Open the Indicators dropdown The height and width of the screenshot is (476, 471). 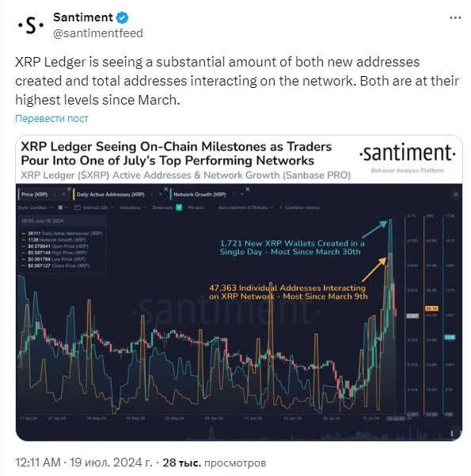133,208
